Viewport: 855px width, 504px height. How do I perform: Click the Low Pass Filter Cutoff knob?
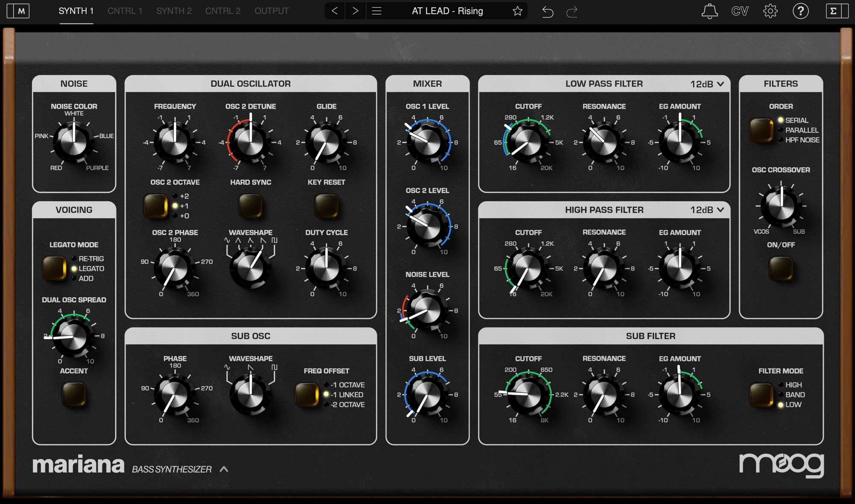tap(528, 143)
